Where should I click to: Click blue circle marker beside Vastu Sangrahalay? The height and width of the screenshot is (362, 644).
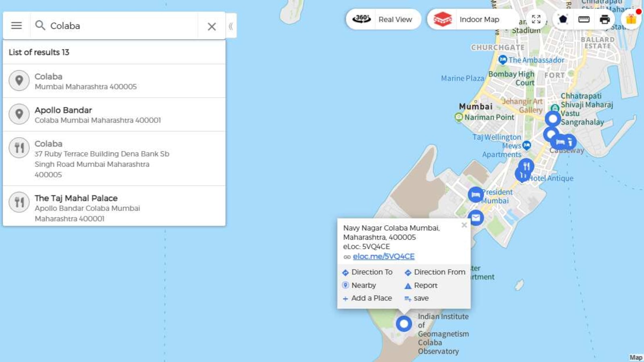553,119
